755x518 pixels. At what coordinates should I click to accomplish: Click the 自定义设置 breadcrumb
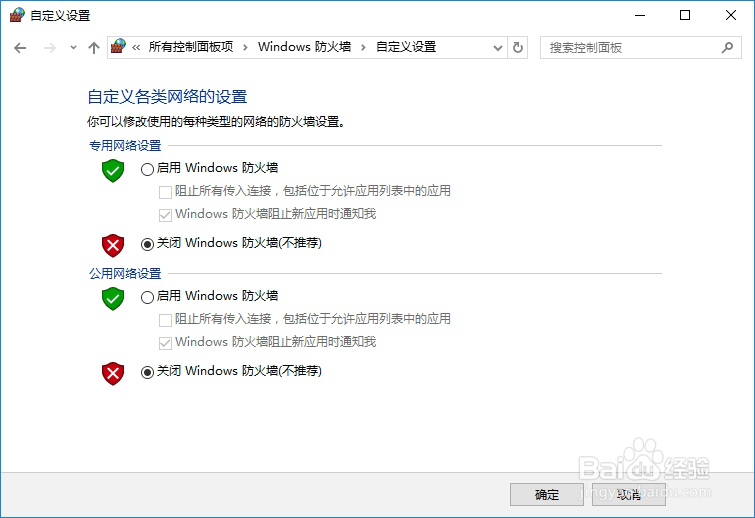click(406, 47)
